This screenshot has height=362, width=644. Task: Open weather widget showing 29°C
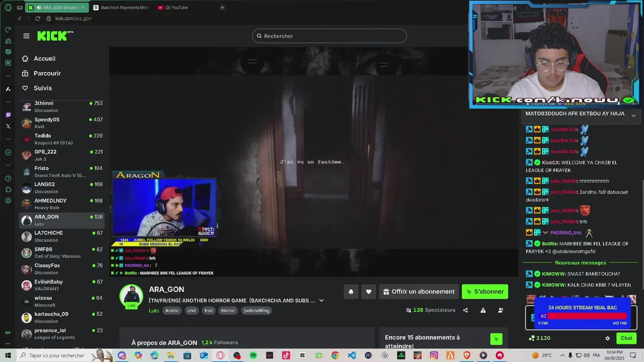point(541,355)
